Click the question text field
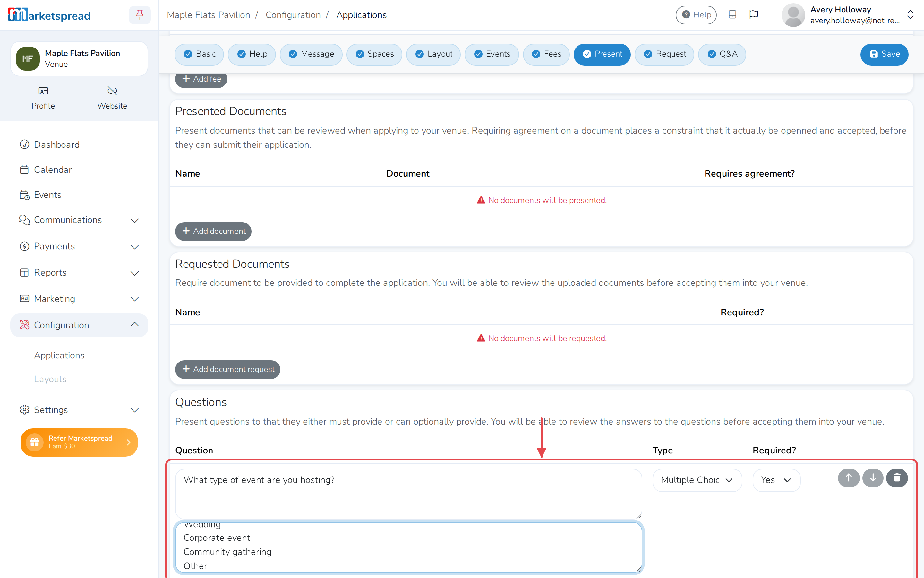The width and height of the screenshot is (924, 578). tap(408, 494)
